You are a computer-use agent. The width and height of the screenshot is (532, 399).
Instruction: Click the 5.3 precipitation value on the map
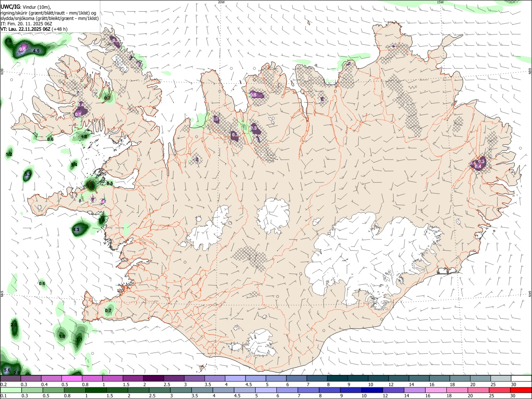(x=28, y=175)
